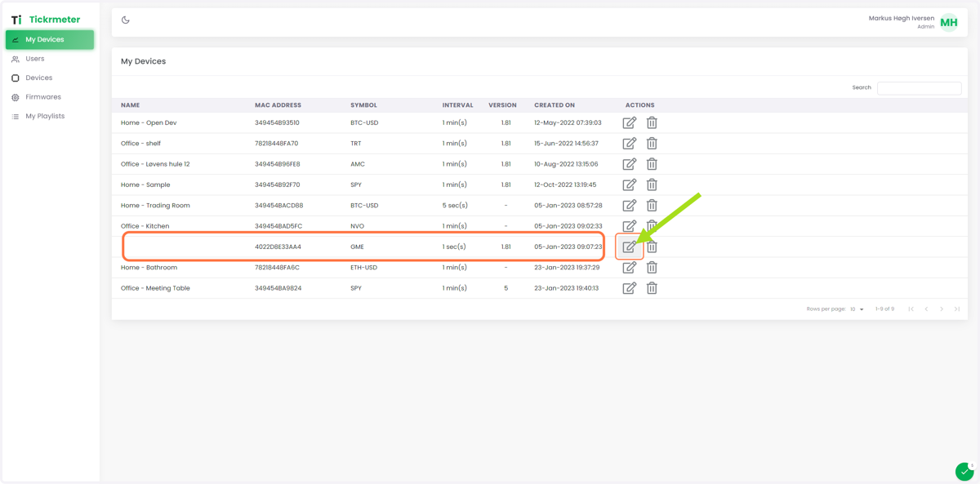This screenshot has height=484, width=980.
Task: Sort by VERSION column header
Action: (x=502, y=105)
